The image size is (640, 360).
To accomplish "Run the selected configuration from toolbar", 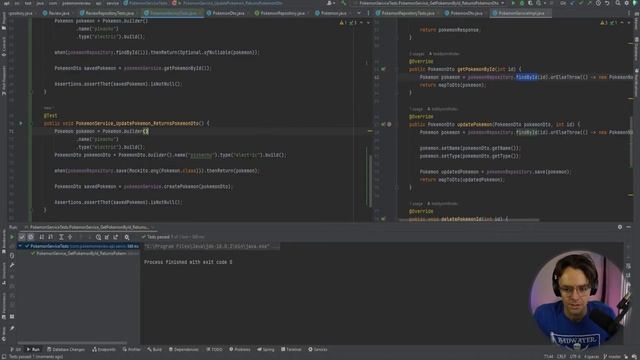I will pos(513,3).
